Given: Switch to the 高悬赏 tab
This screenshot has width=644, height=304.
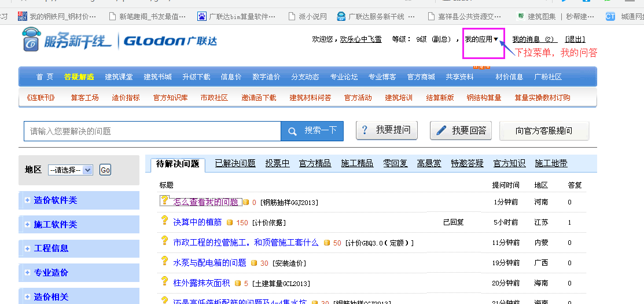Looking at the screenshot, I should pyautogui.click(x=429, y=163).
